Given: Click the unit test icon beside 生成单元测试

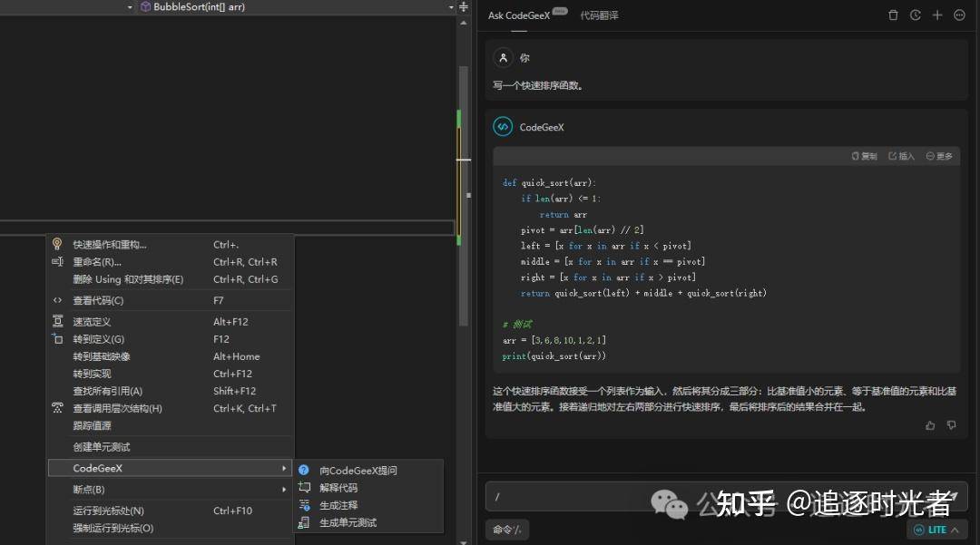Looking at the screenshot, I should click(x=304, y=522).
